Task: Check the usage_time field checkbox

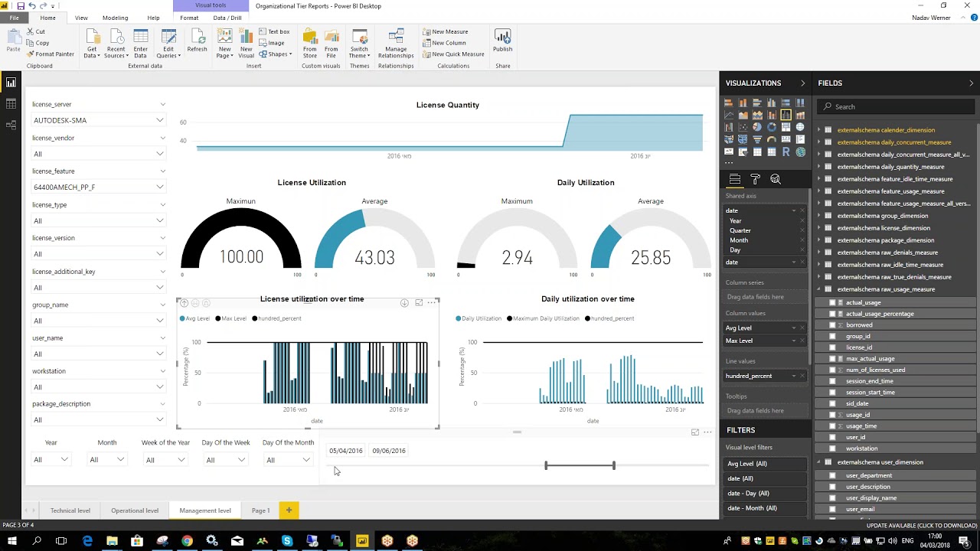Action: click(x=832, y=426)
